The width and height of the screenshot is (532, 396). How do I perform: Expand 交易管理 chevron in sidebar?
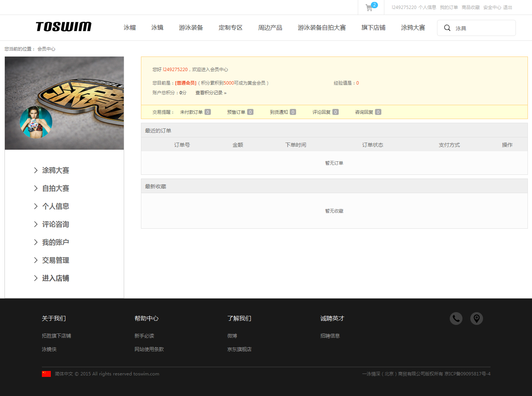coord(36,260)
